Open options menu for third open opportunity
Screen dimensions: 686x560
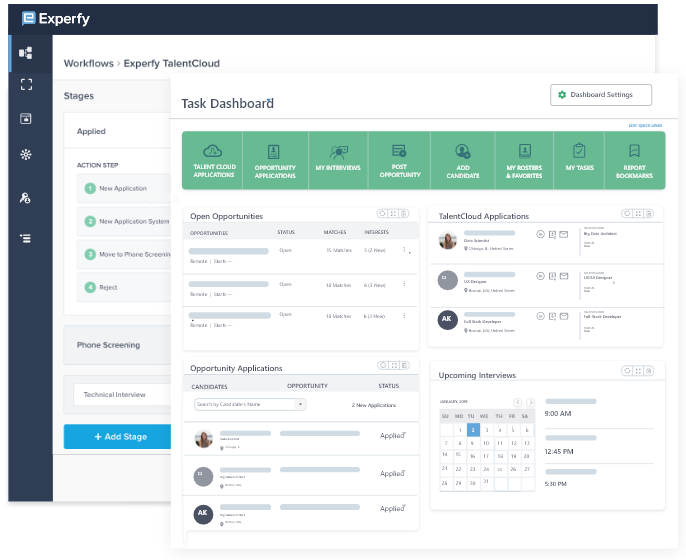point(404,315)
